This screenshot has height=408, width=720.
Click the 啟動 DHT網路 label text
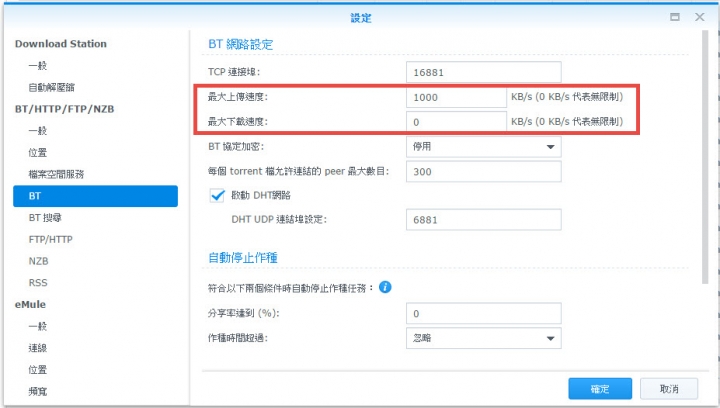[x=261, y=196]
